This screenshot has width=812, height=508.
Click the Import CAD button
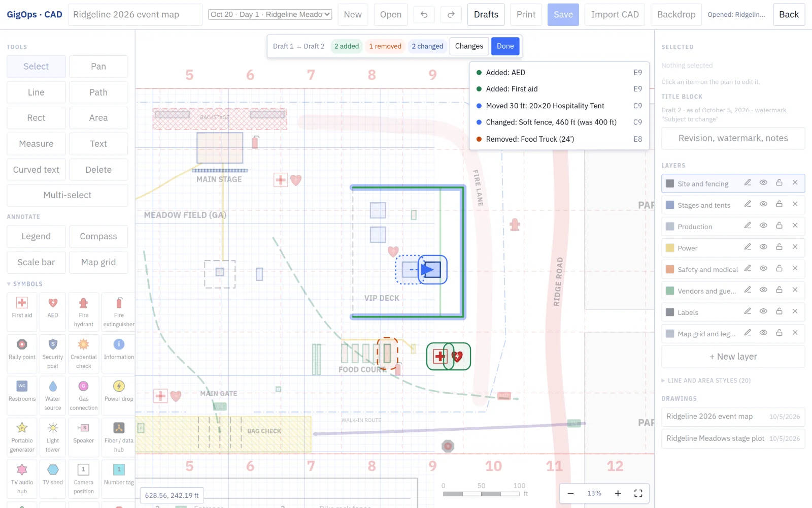615,15
